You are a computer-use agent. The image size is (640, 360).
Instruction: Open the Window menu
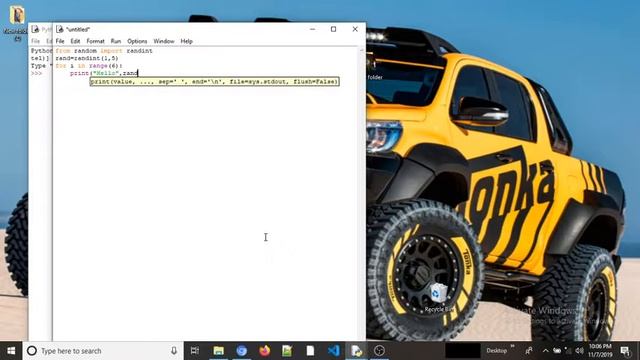(164, 41)
